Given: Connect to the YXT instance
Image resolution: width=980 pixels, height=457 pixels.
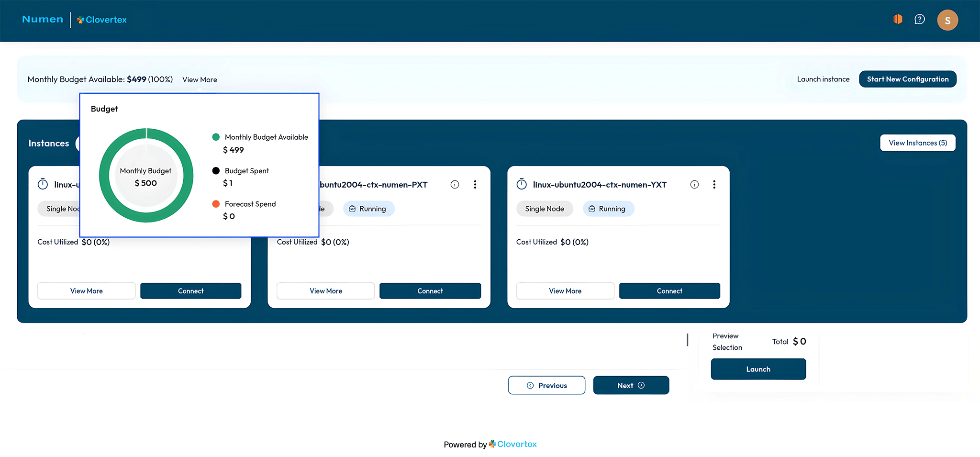Looking at the screenshot, I should [x=669, y=291].
